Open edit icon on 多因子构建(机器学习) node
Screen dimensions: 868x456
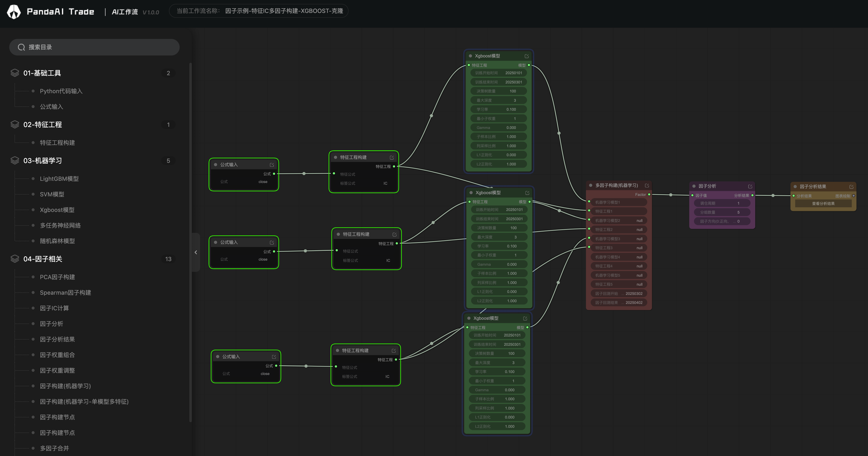coord(647,186)
